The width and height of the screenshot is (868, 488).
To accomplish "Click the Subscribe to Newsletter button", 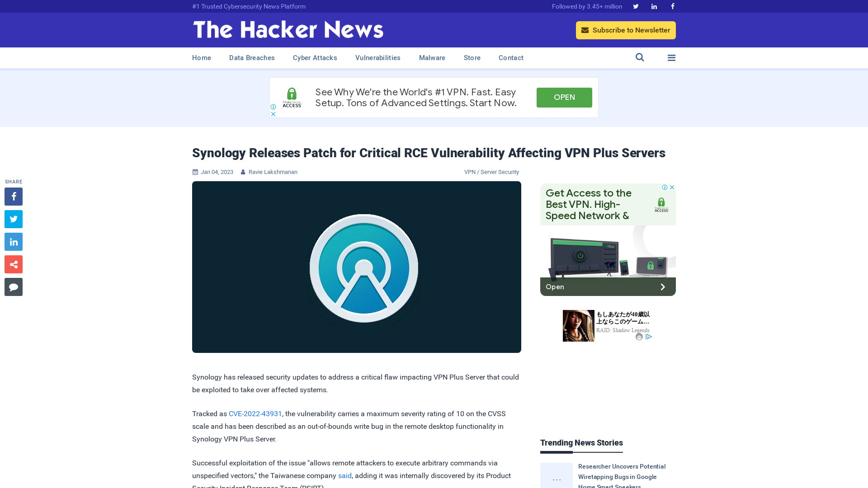I will tap(625, 30).
